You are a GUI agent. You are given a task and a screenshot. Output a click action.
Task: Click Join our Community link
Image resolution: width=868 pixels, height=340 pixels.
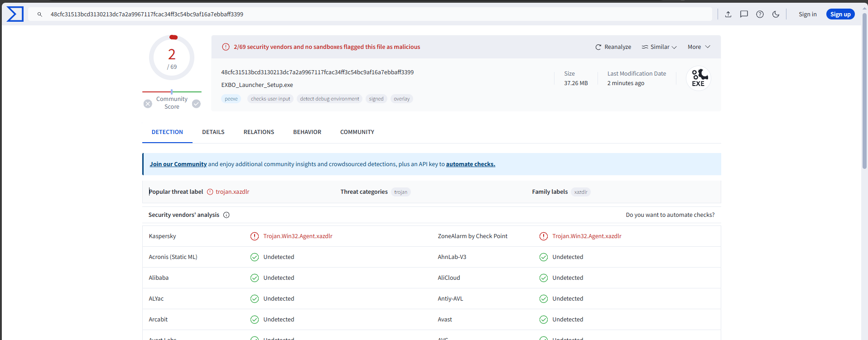tap(178, 164)
